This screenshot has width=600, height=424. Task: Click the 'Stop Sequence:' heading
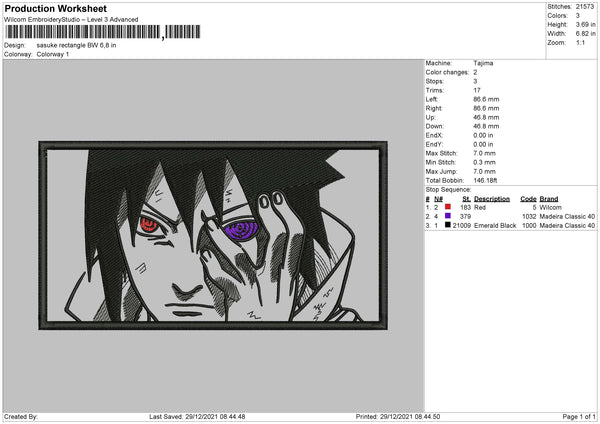coord(448,190)
